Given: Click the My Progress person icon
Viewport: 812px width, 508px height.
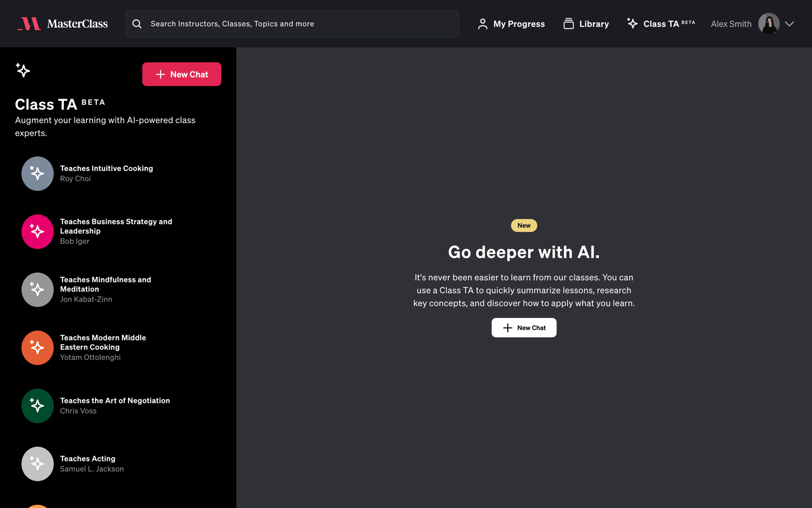Looking at the screenshot, I should 483,24.
